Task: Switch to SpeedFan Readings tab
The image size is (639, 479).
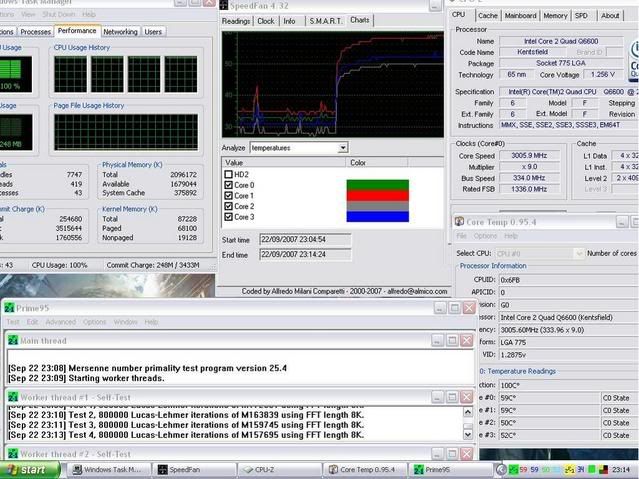Action: coord(236,21)
